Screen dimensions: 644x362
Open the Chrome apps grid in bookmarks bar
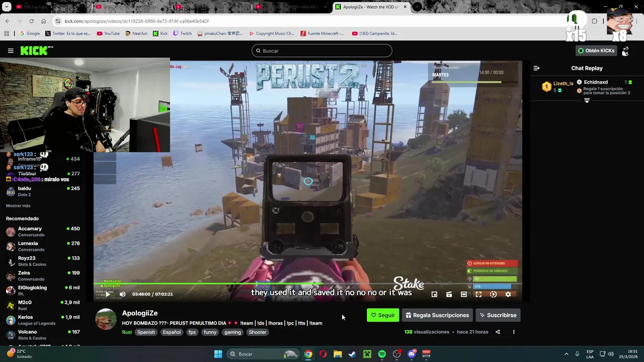point(7,34)
